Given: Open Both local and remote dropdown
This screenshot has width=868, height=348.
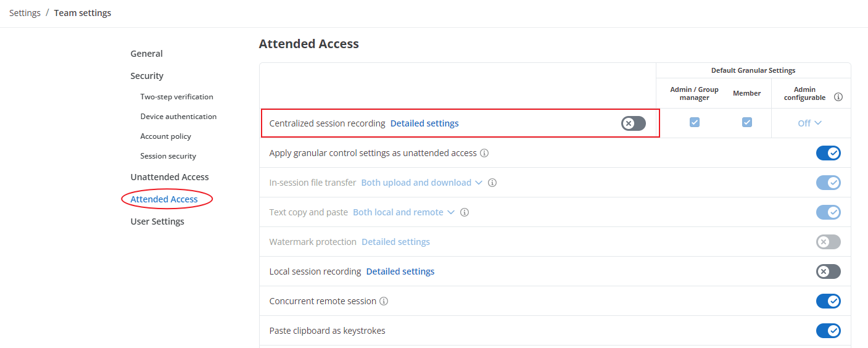Looking at the screenshot, I should pyautogui.click(x=403, y=212).
